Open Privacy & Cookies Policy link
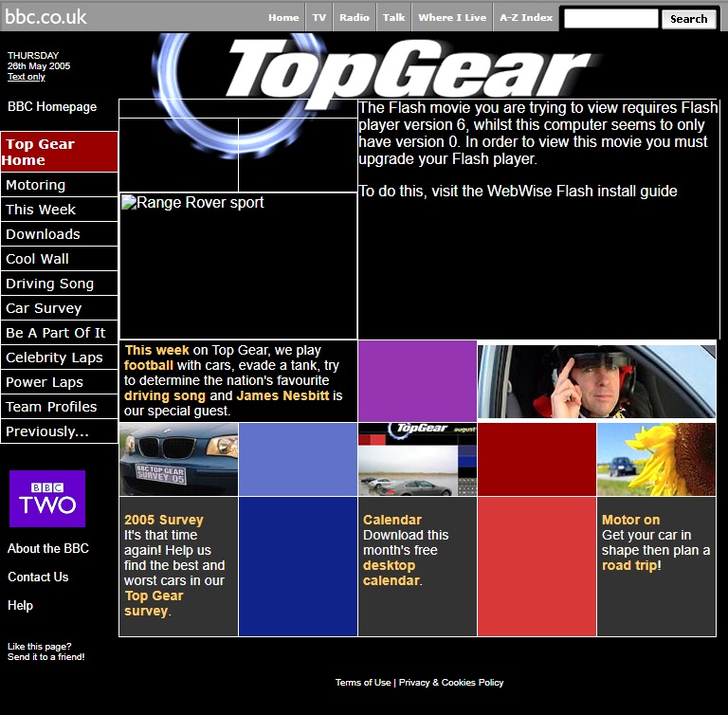This screenshot has height=715, width=728. click(451, 683)
